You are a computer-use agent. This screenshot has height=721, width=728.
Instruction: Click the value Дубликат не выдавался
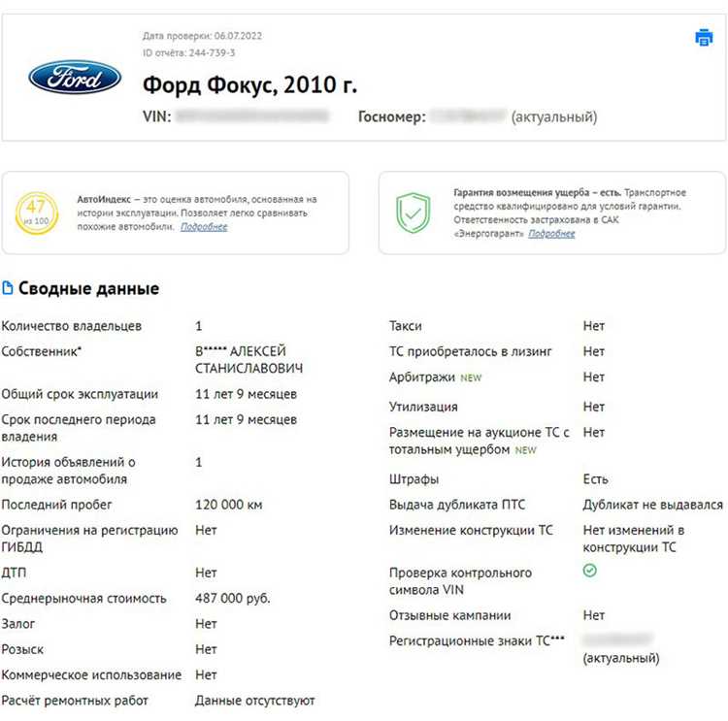pos(653,505)
